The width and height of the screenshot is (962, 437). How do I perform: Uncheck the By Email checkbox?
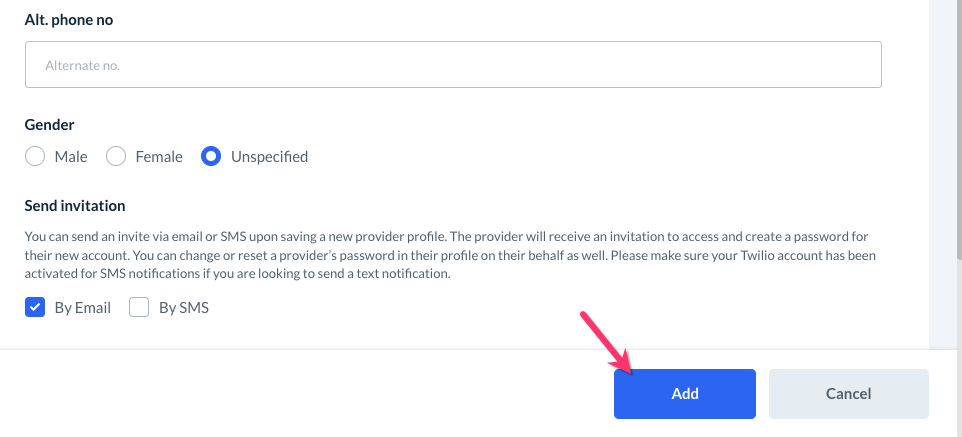(x=35, y=308)
